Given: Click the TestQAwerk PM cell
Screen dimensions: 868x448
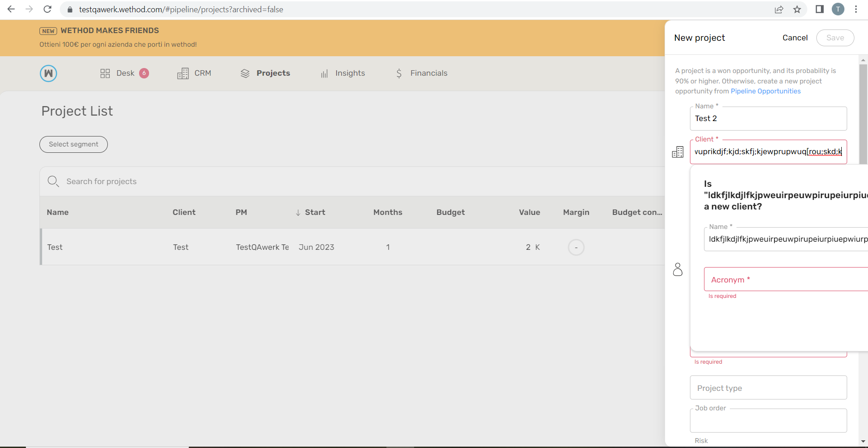Looking at the screenshot, I should pyautogui.click(x=262, y=247).
